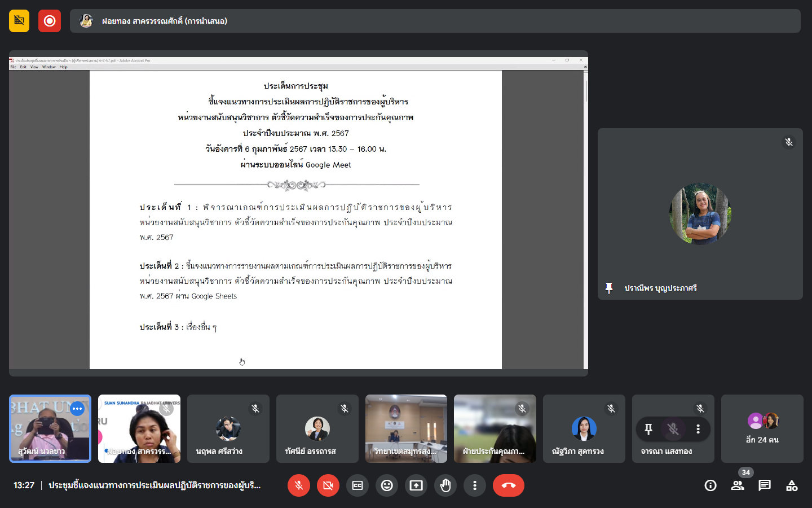Click the present now screen-share icon
Viewport: 812px width, 508px height.
416,485
